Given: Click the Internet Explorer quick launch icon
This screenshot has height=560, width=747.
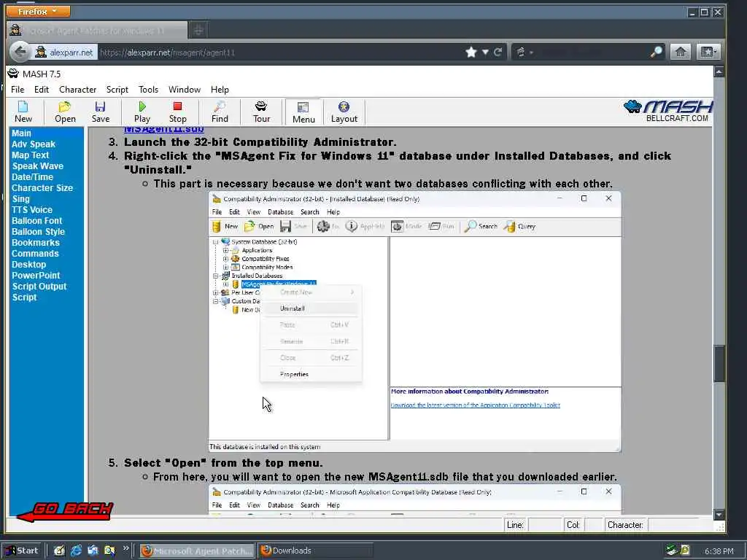Looking at the screenshot, I should coord(76,551).
